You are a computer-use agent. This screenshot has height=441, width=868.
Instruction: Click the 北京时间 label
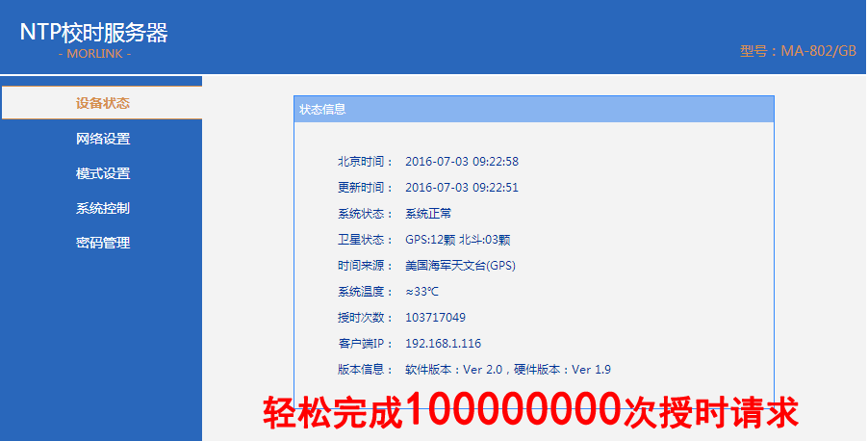tap(365, 161)
